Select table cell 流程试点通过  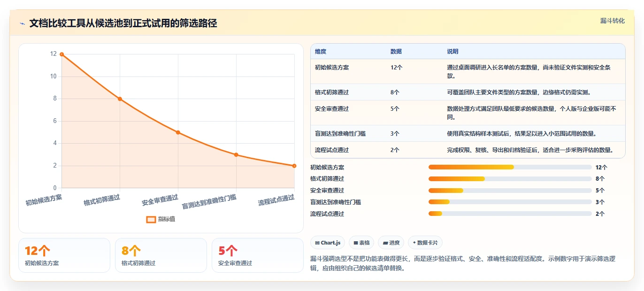tap(332, 150)
